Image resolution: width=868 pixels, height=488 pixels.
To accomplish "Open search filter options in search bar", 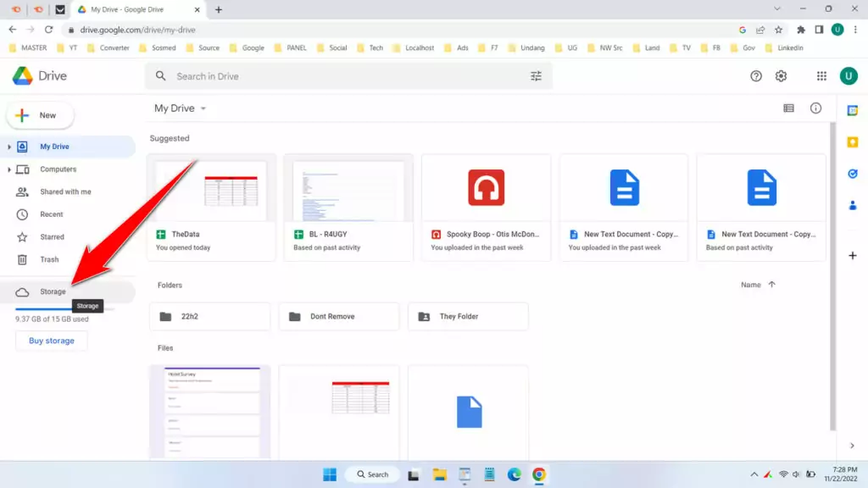I will pyautogui.click(x=536, y=76).
